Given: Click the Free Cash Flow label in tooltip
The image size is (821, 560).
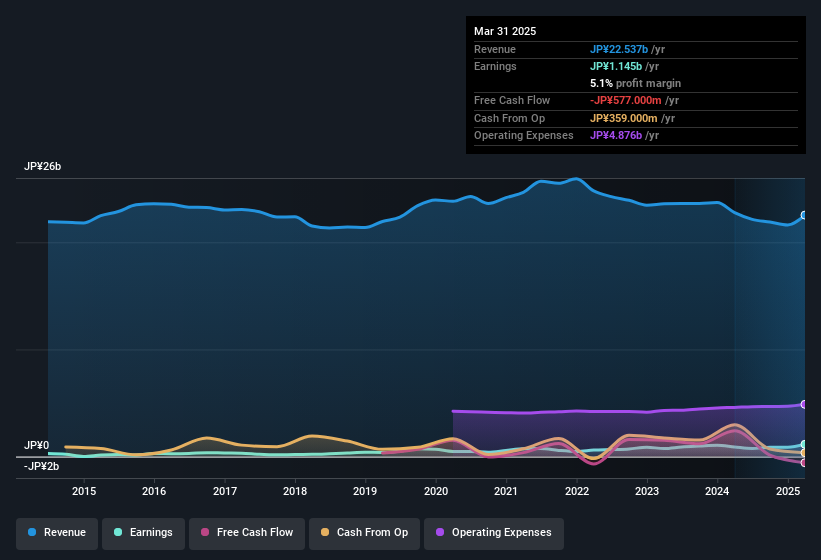Looking at the screenshot, I should 512,100.
